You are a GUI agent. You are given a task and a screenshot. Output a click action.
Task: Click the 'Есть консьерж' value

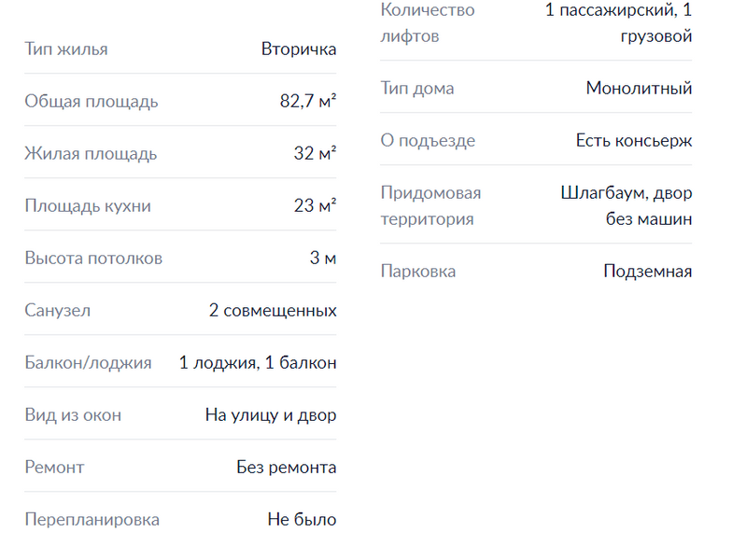(634, 141)
